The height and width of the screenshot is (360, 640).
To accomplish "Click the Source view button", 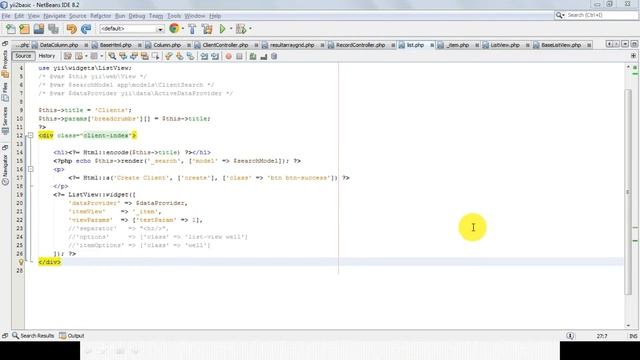I will 23,56.
